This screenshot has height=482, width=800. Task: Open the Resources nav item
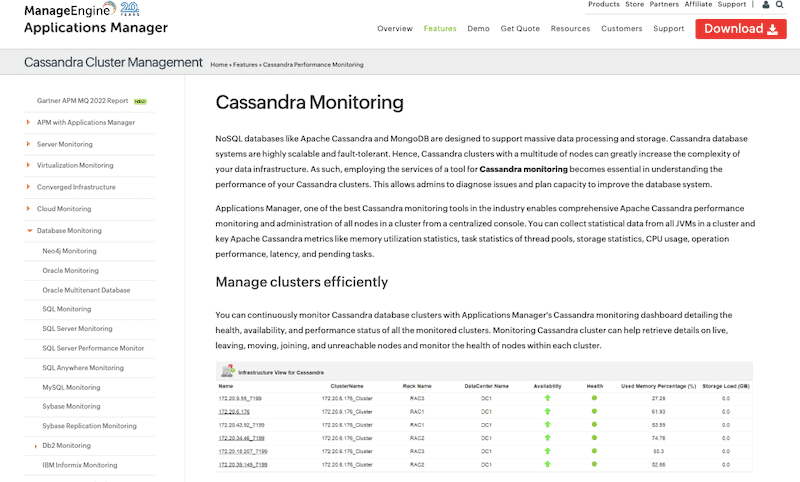point(570,29)
